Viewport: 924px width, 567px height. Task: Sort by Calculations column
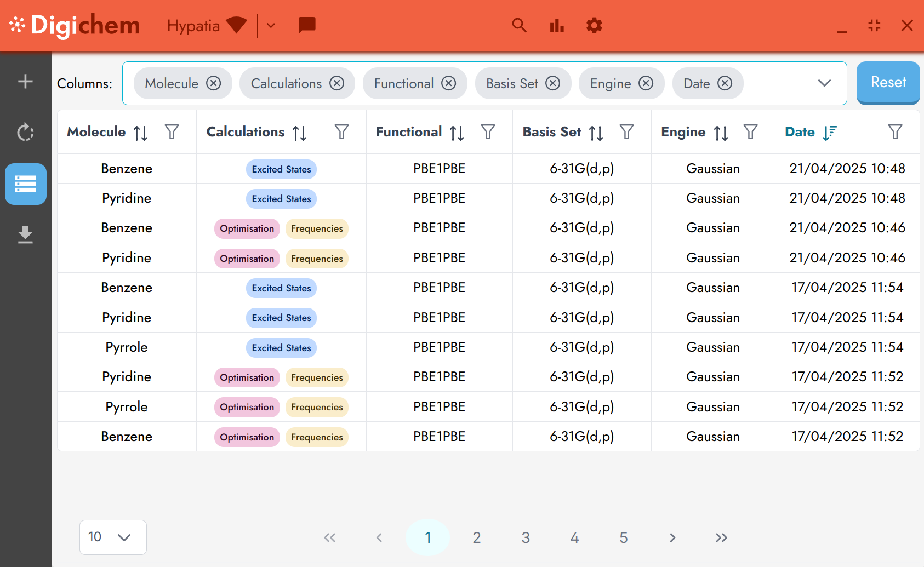300,133
